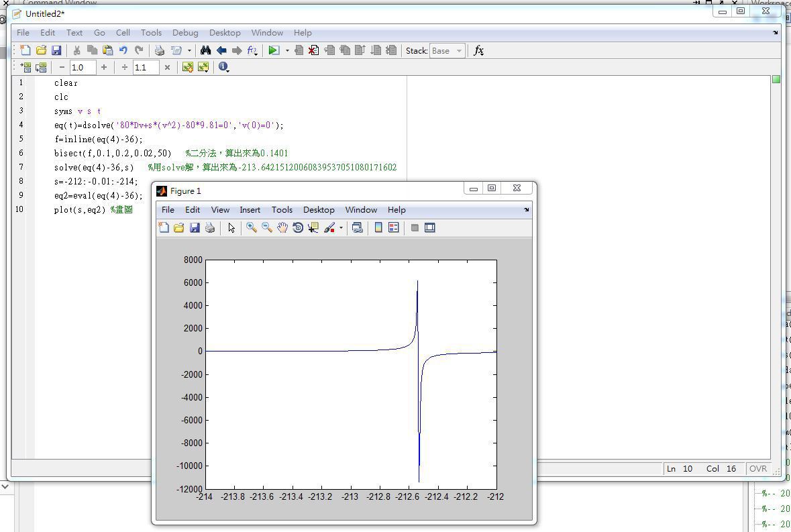Viewport: 791px width, 532px height.
Task: Save Figure 1 with the floppy disk icon
Action: tap(195, 228)
